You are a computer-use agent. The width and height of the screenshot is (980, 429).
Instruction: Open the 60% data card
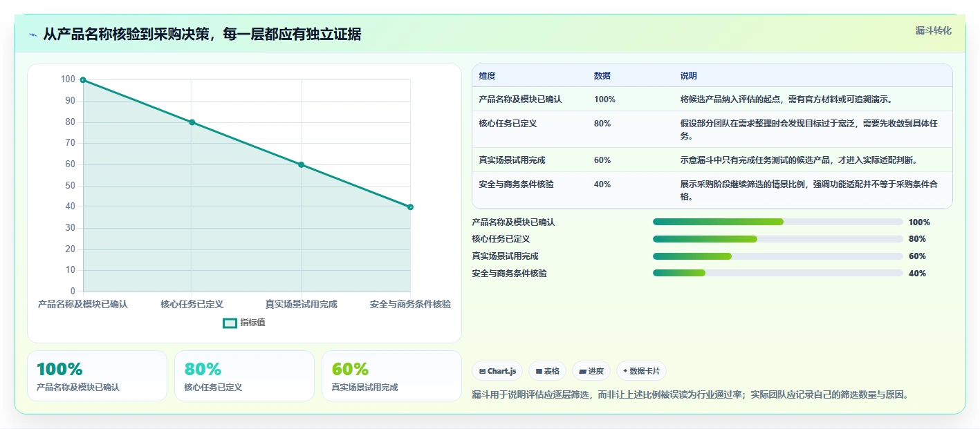pyautogui.click(x=391, y=376)
